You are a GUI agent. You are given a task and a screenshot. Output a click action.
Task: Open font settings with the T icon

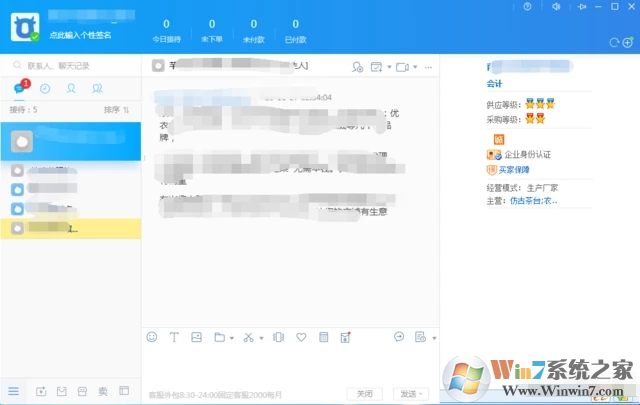[x=174, y=337]
